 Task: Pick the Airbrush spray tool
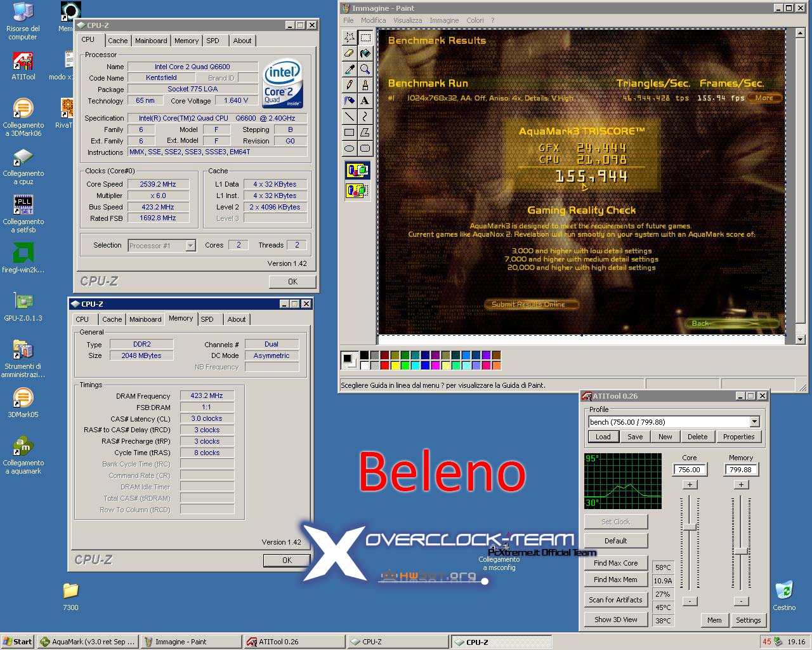coord(349,100)
